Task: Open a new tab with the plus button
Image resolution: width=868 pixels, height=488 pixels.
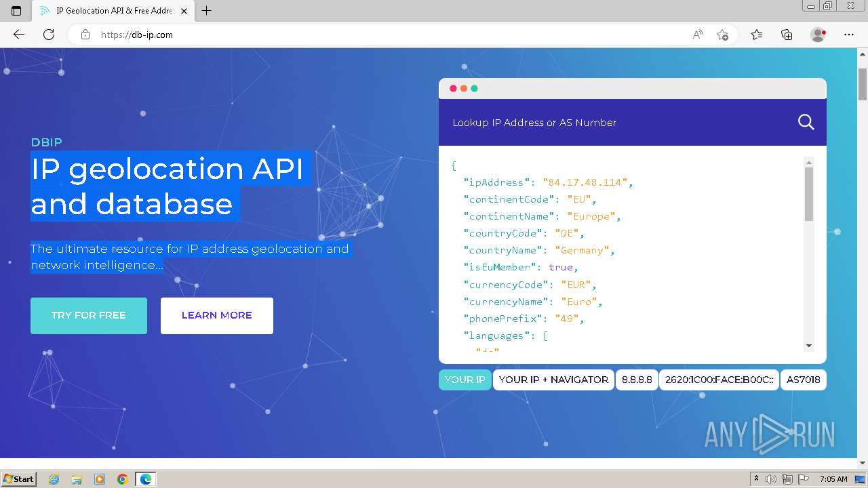Action: pos(207,11)
